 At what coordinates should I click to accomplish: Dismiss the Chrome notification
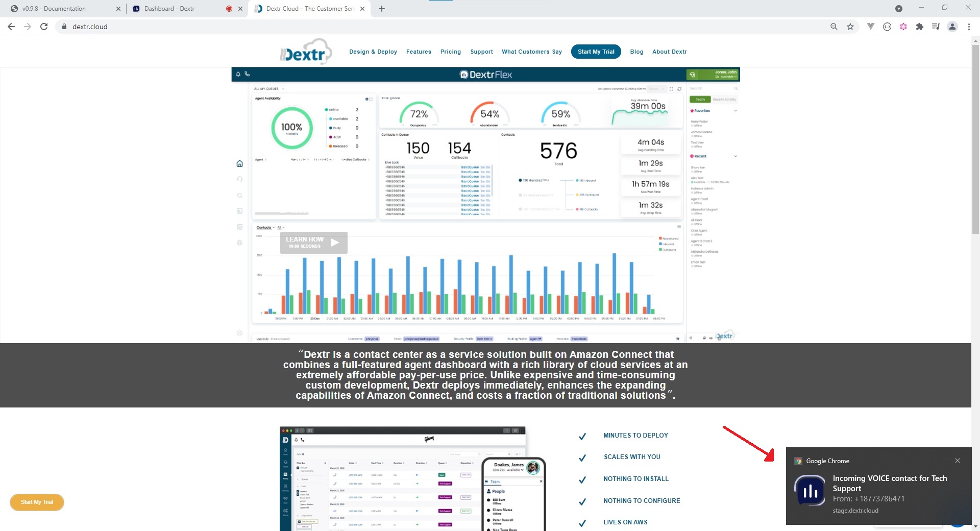point(958,461)
